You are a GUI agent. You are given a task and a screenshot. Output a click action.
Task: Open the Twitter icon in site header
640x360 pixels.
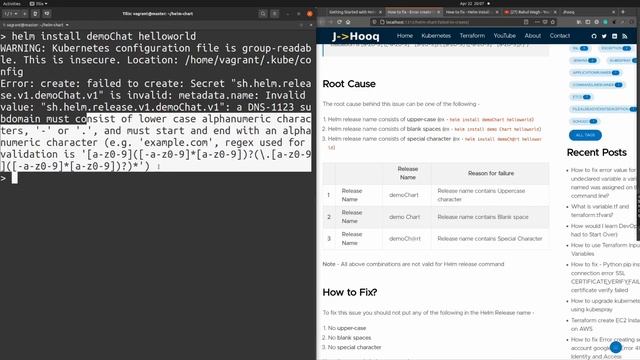[x=604, y=36]
